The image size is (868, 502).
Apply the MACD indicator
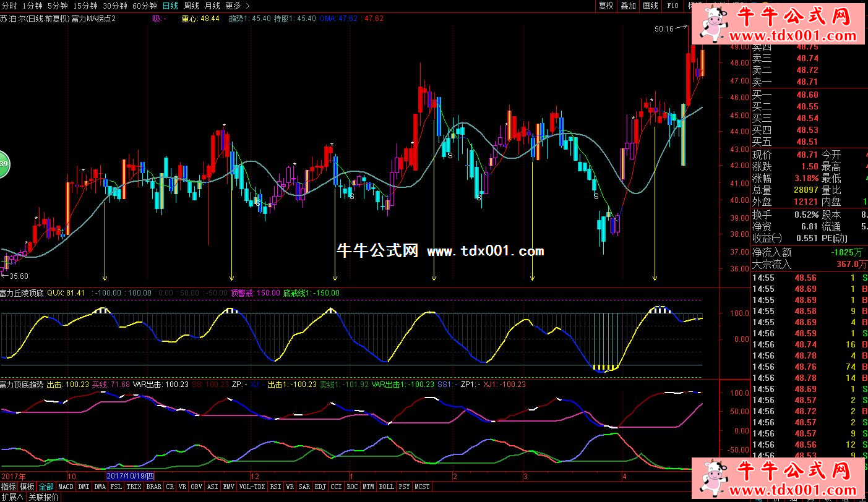click(x=66, y=487)
